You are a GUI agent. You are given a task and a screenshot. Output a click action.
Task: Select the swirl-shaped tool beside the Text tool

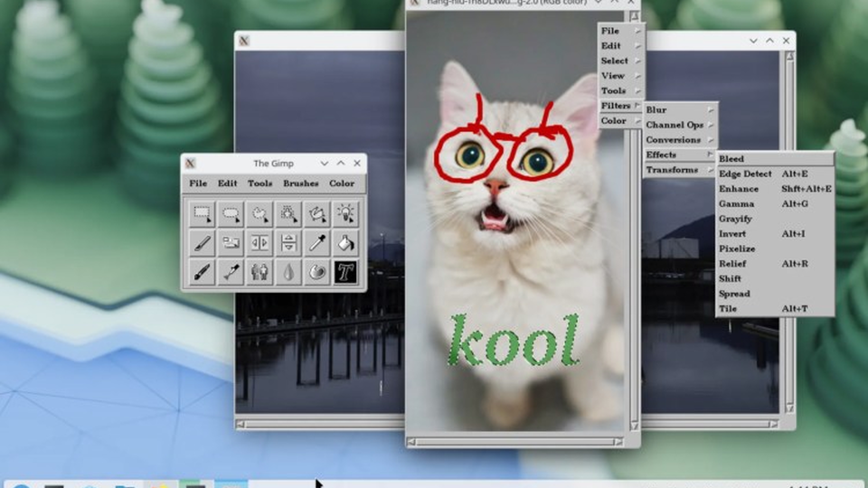pos(317,272)
